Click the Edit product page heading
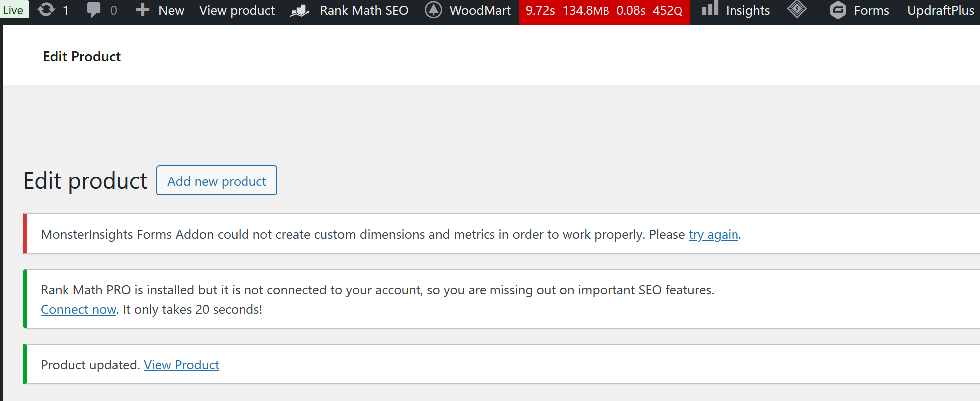 pyautogui.click(x=85, y=180)
